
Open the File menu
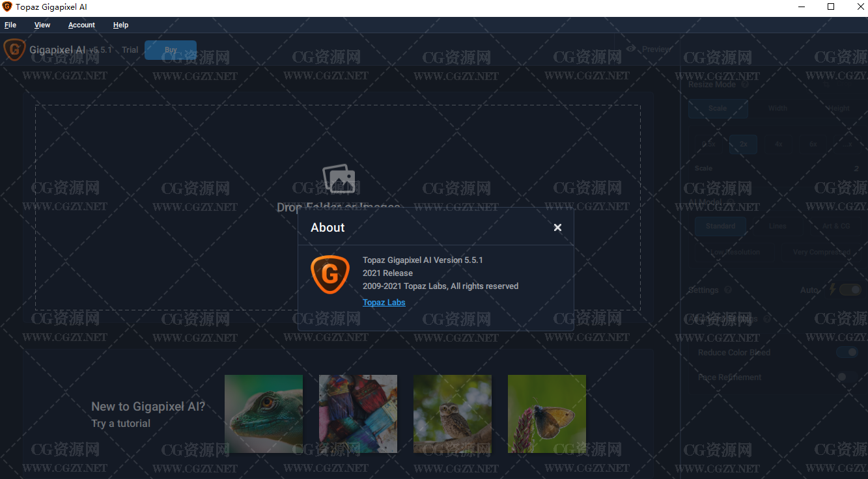(x=10, y=25)
